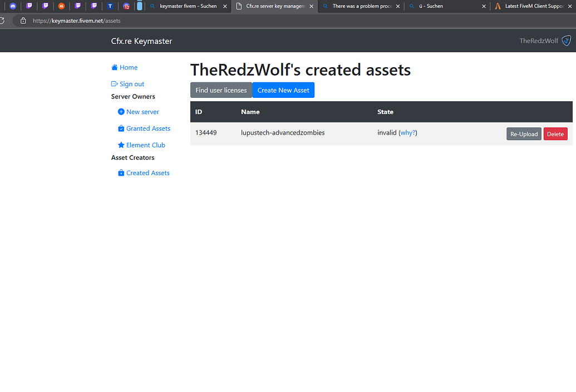Click the Name column header

point(250,112)
